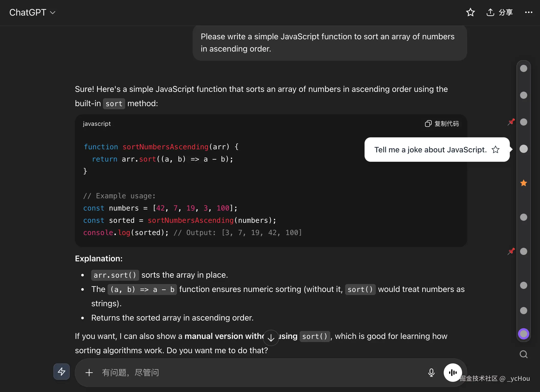This screenshot has height=392, width=540.
Task: Select the javascript label on the code block
Action: tap(97, 124)
